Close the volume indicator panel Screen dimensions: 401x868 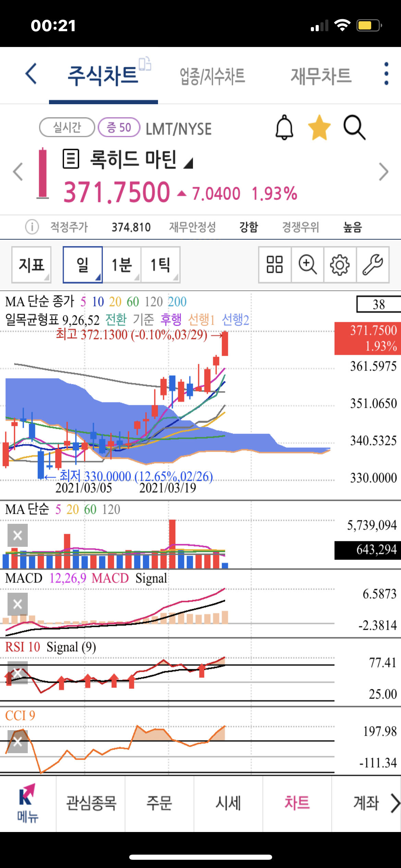pyautogui.click(x=17, y=535)
